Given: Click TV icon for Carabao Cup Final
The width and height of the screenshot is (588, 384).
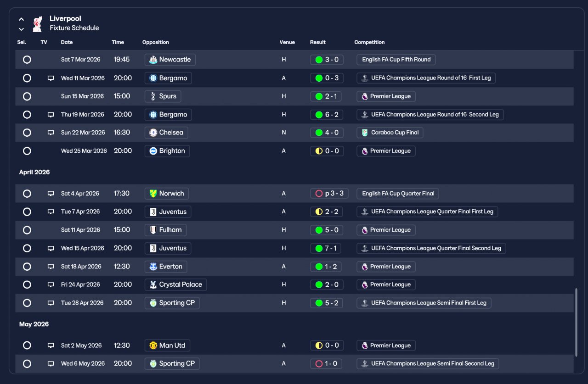Looking at the screenshot, I should (51, 133).
